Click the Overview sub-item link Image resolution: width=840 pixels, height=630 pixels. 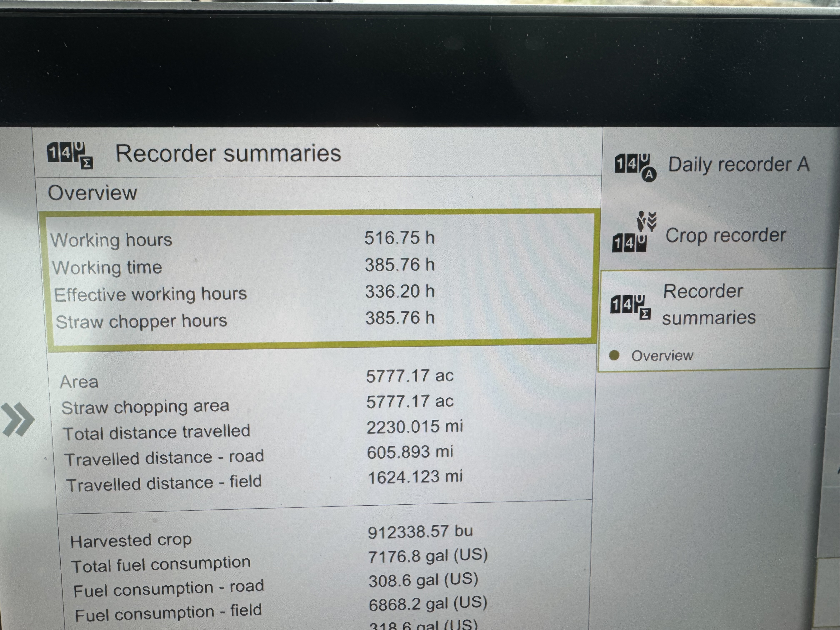click(x=662, y=356)
